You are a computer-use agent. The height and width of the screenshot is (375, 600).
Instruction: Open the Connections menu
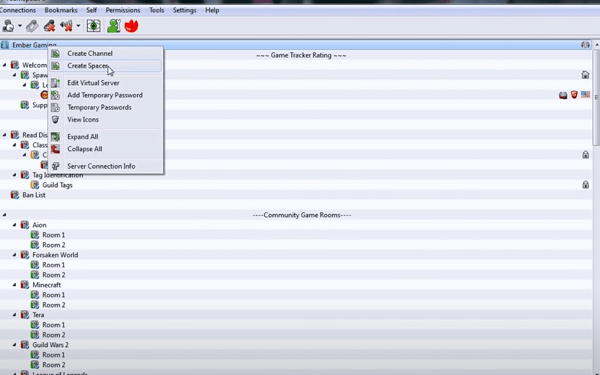pyautogui.click(x=18, y=10)
